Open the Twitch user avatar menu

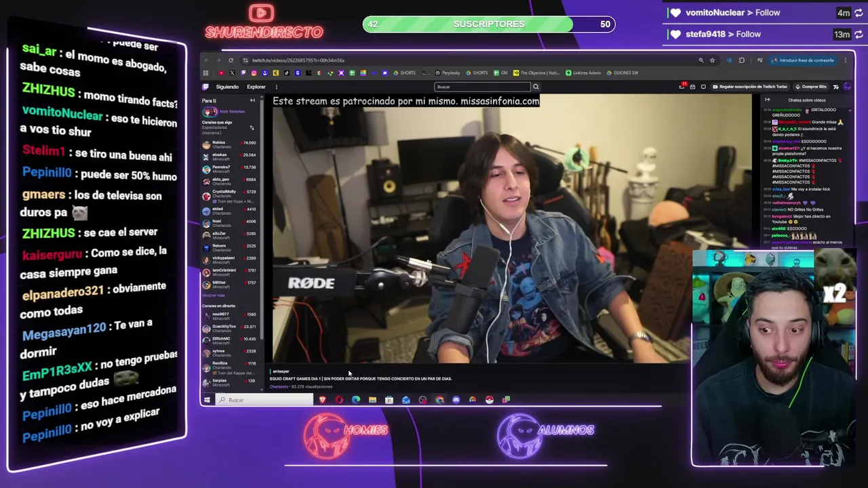847,87
